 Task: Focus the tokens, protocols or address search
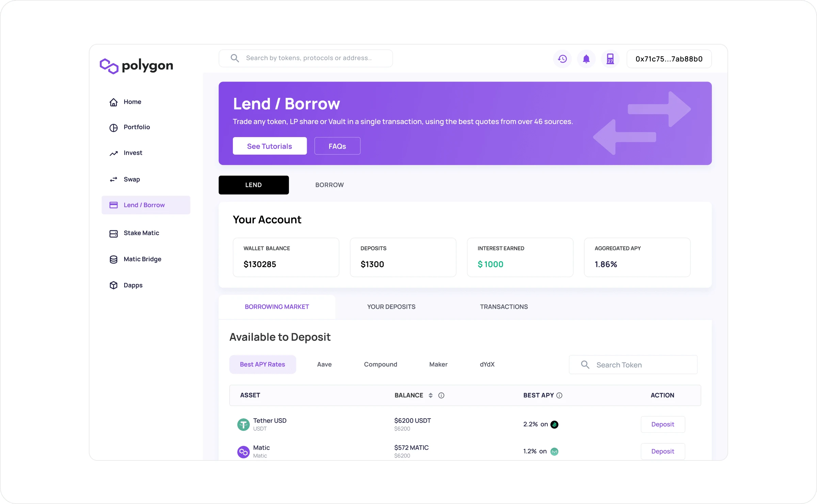point(306,58)
